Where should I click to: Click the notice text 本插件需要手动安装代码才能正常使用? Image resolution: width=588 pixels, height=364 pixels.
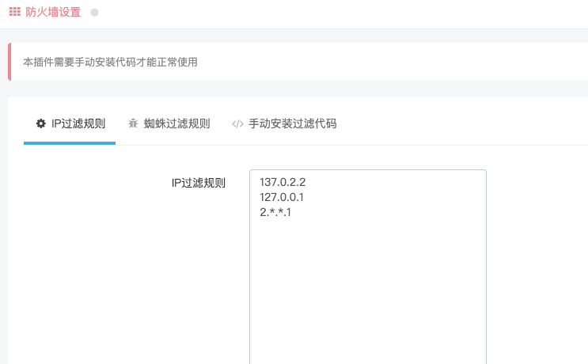tap(110, 62)
